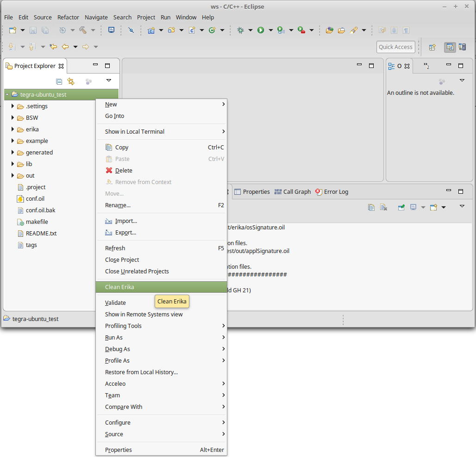This screenshot has height=457, width=476.
Task: Open the Run launch dropdown arrow
Action: (271, 30)
